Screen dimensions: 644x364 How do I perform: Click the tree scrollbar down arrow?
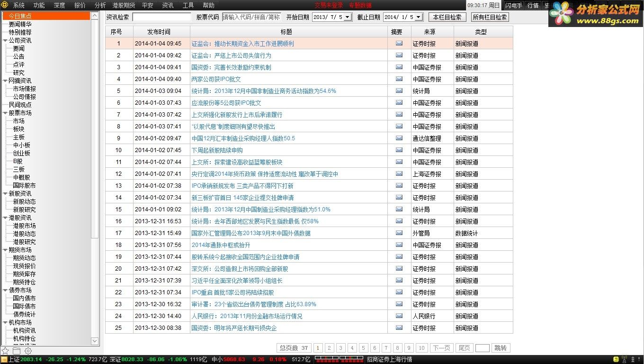pos(95,341)
